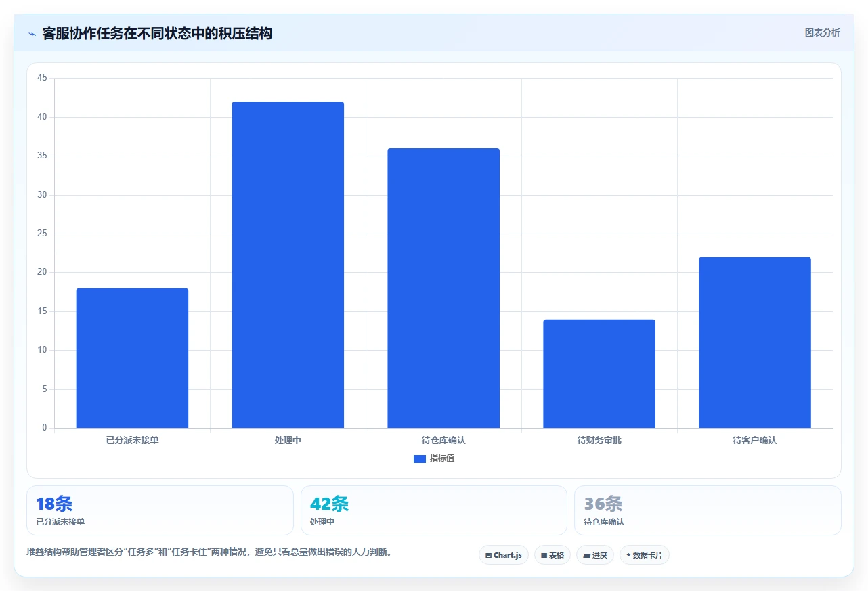Viewport: 868px width, 591px height.
Task: Click the chart title 客服协作任务在不同状态中的积压结构
Action: coord(157,33)
